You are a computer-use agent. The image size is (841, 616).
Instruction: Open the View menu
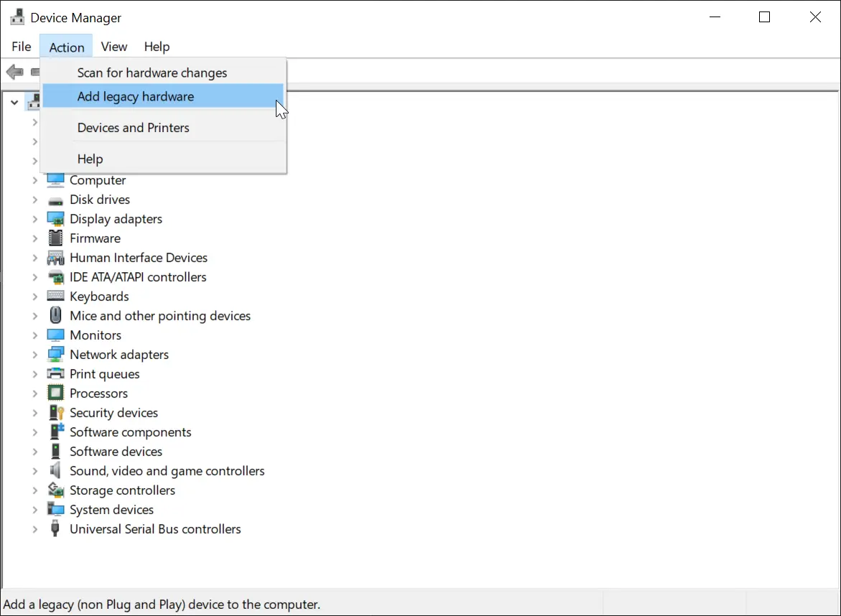pyautogui.click(x=114, y=47)
